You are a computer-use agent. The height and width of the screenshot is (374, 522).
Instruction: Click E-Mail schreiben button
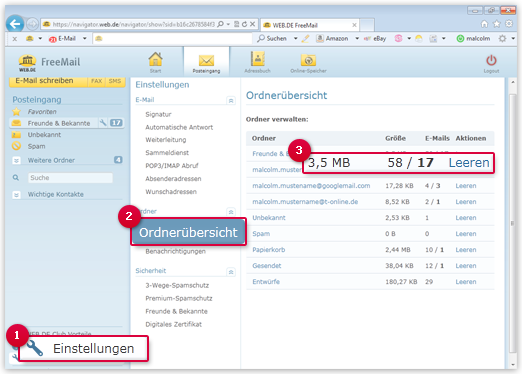[48, 81]
